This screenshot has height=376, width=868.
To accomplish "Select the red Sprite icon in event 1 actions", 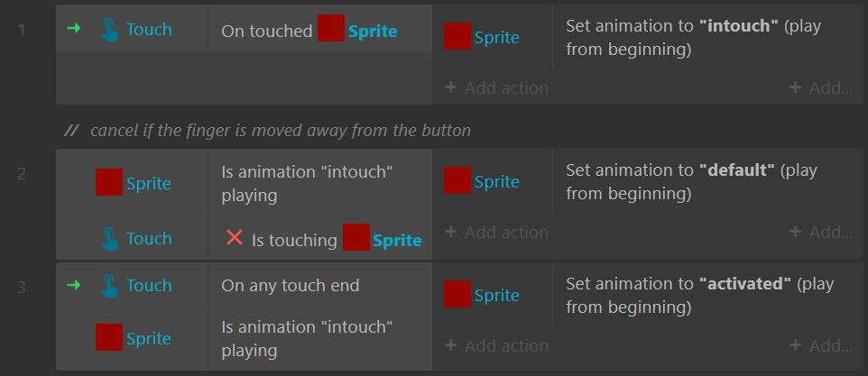I will coord(457,36).
